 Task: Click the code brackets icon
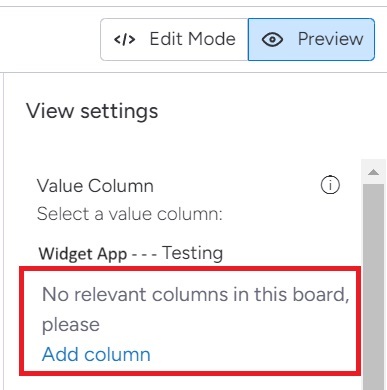(x=124, y=39)
